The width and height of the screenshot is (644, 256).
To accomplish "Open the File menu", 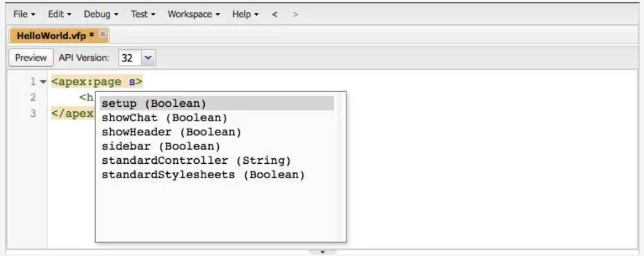I will [x=24, y=15].
